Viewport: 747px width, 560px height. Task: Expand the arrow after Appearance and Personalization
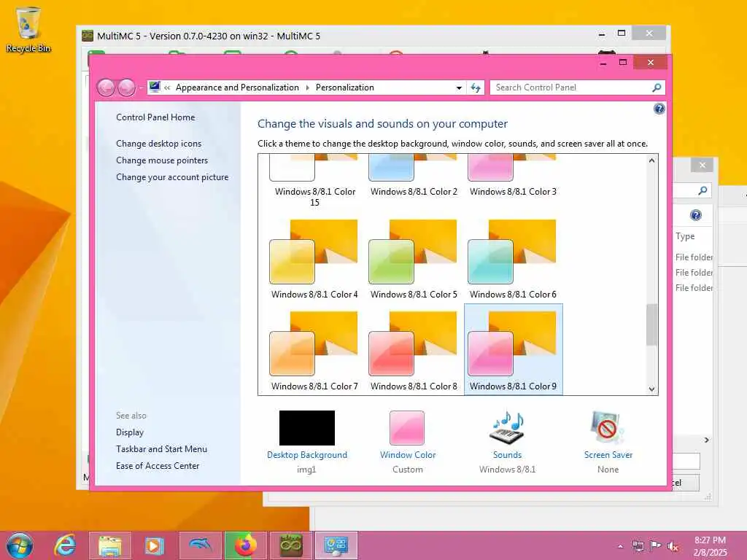[x=307, y=87]
